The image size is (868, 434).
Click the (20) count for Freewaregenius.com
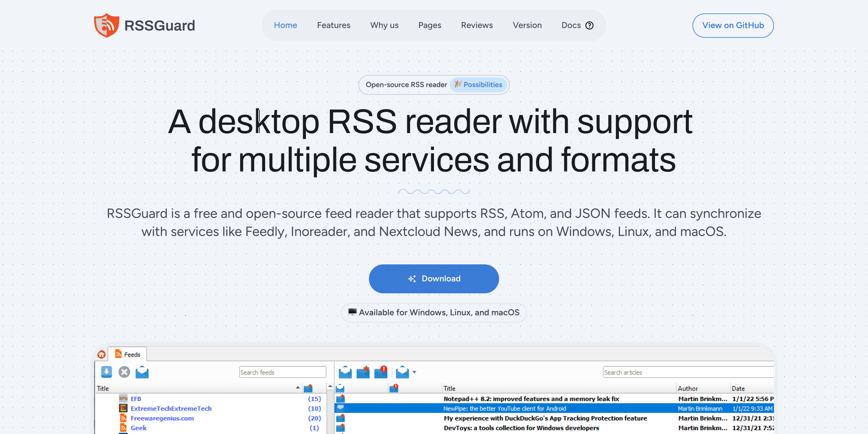pos(315,418)
